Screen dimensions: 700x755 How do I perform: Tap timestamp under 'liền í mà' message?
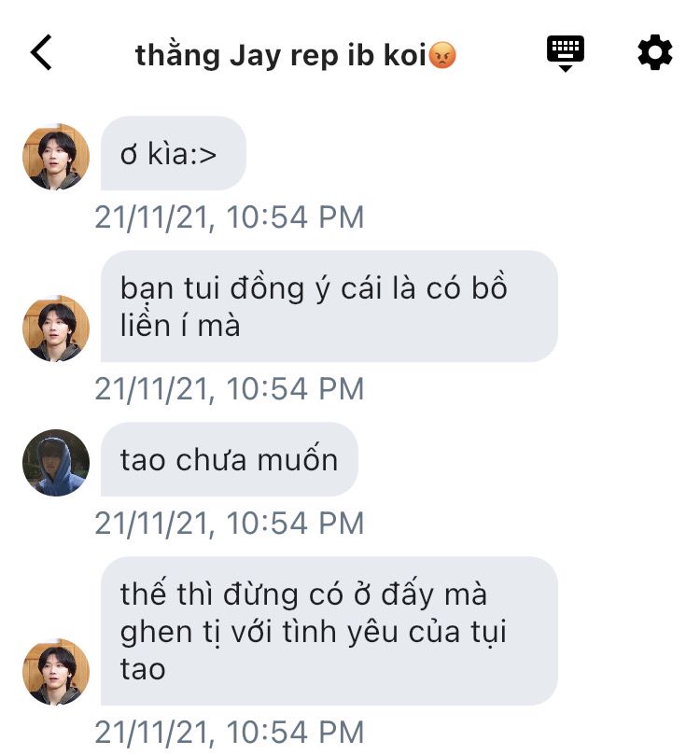[230, 389]
